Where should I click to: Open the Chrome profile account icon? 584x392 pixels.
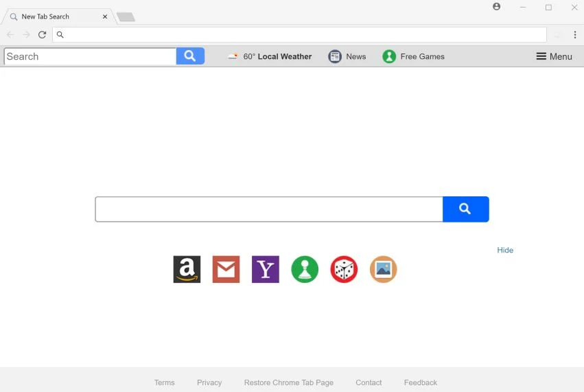coord(496,6)
